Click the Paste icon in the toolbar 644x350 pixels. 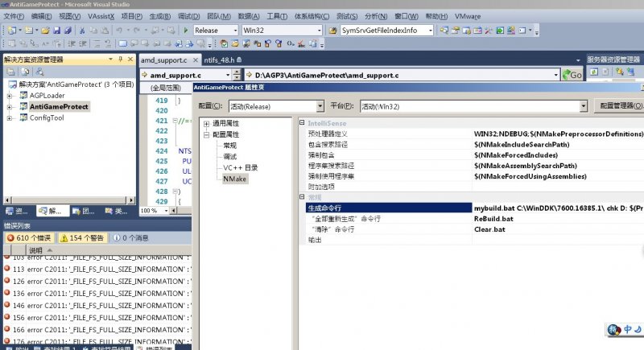click(x=105, y=31)
